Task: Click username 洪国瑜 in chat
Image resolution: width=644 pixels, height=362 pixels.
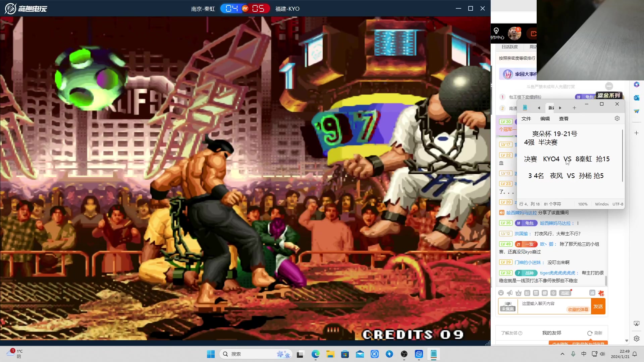Action: [521, 234]
